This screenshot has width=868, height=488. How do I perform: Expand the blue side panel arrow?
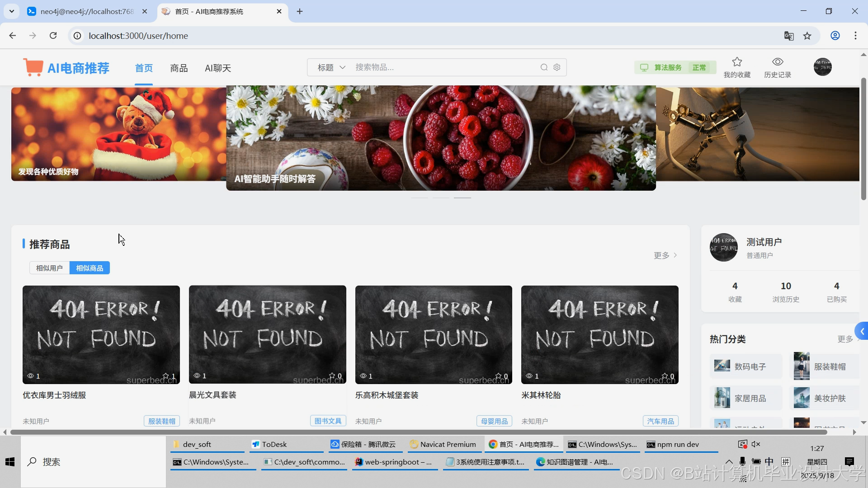[x=862, y=331]
